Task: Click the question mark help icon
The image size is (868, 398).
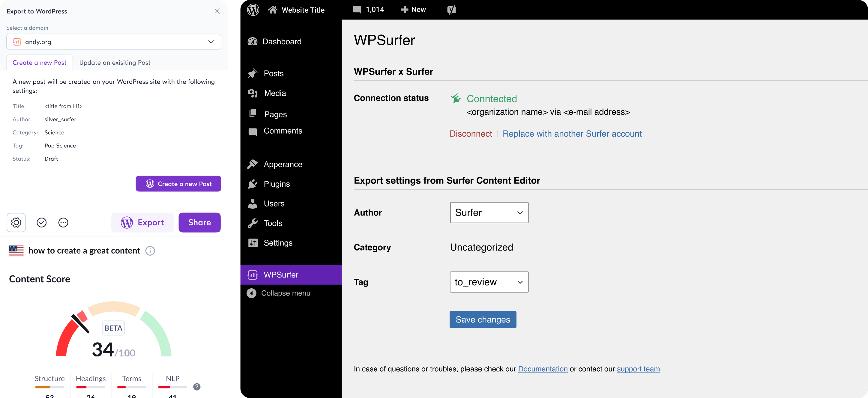Action: [x=197, y=387]
